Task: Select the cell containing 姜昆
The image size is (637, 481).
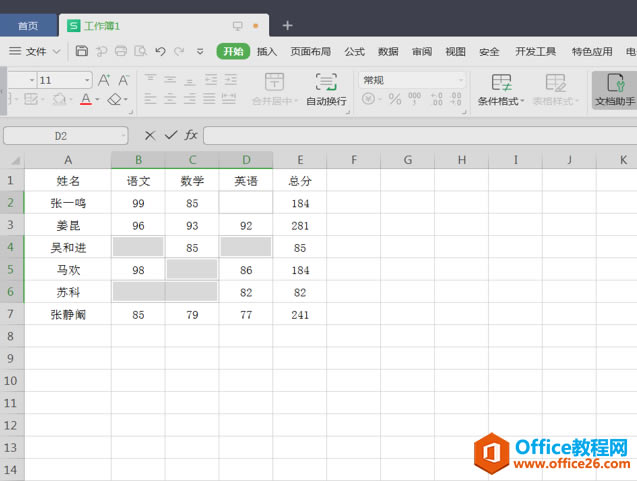Action: pos(68,225)
